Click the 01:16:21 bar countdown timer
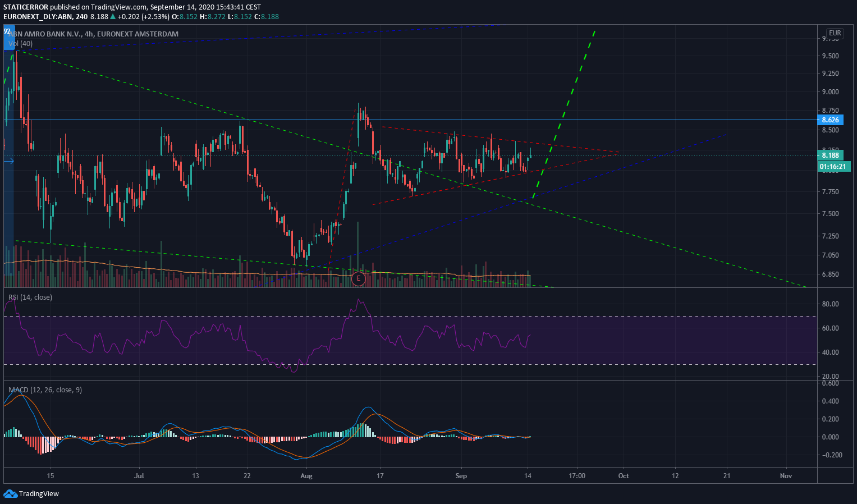This screenshot has height=504, width=857. tap(833, 167)
